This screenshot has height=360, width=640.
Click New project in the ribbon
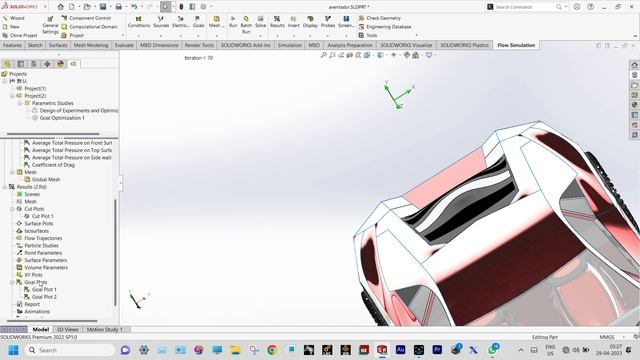(x=11, y=27)
